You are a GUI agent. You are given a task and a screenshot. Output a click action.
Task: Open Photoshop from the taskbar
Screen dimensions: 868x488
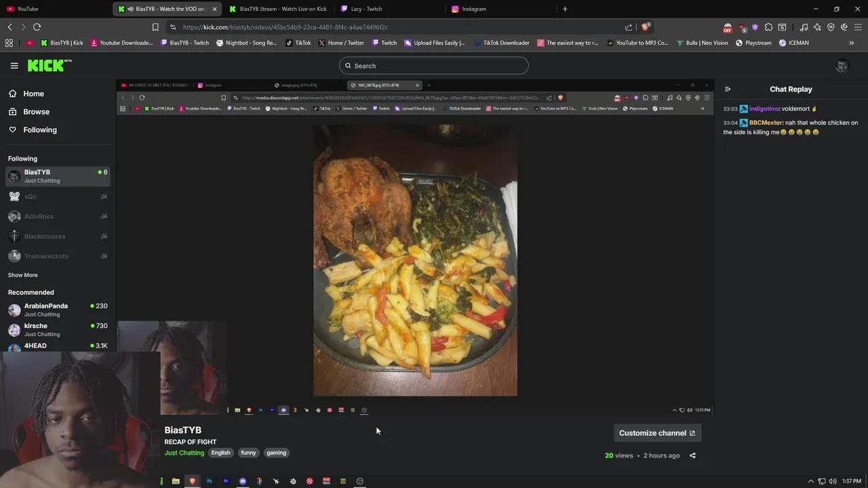209,481
